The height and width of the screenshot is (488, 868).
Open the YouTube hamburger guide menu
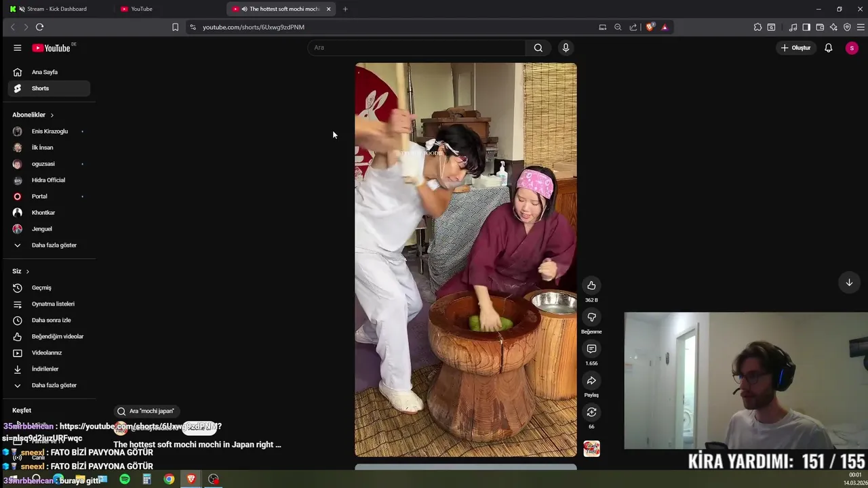[x=17, y=47]
